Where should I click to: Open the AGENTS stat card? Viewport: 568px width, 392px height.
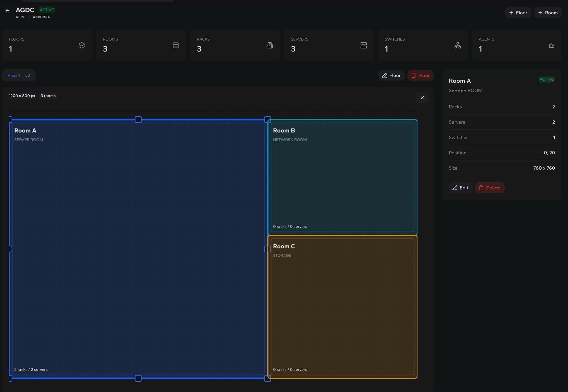[x=517, y=45]
